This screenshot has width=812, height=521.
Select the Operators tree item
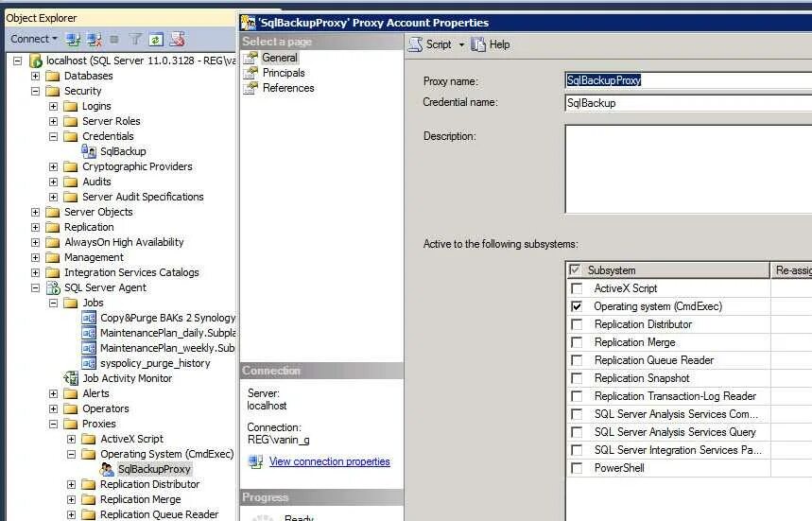tap(106, 408)
